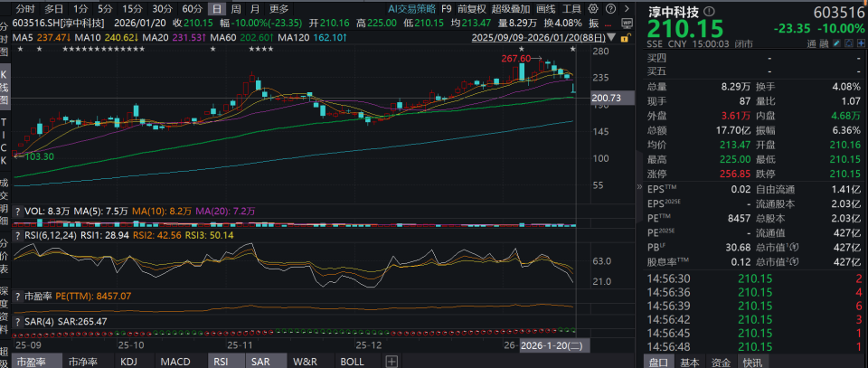
Task: Switch to 15分 interval
Action: click(x=132, y=9)
